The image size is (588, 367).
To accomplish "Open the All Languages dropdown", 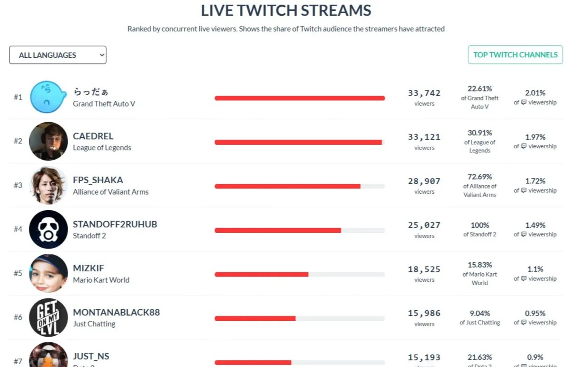I will [57, 55].
